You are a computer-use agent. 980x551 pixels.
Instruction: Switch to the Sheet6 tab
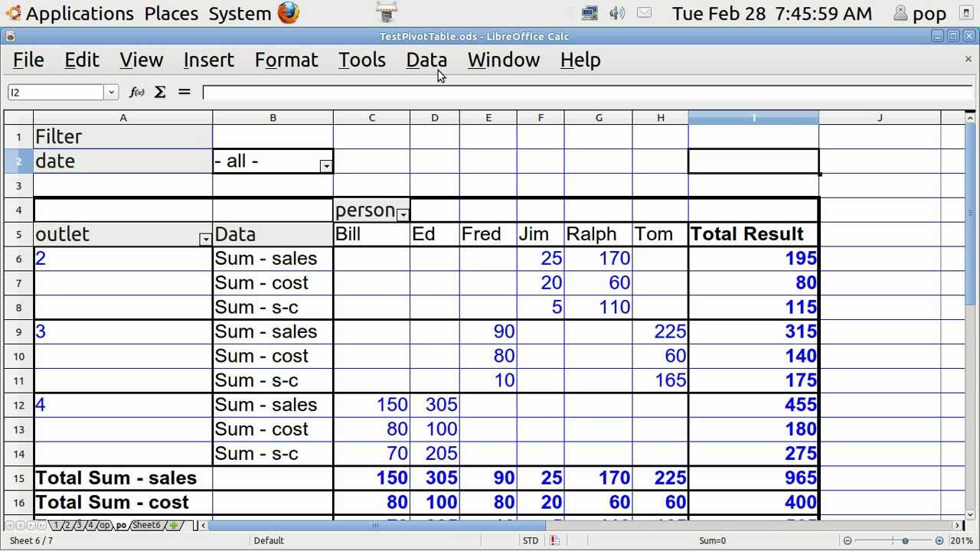[x=146, y=526]
